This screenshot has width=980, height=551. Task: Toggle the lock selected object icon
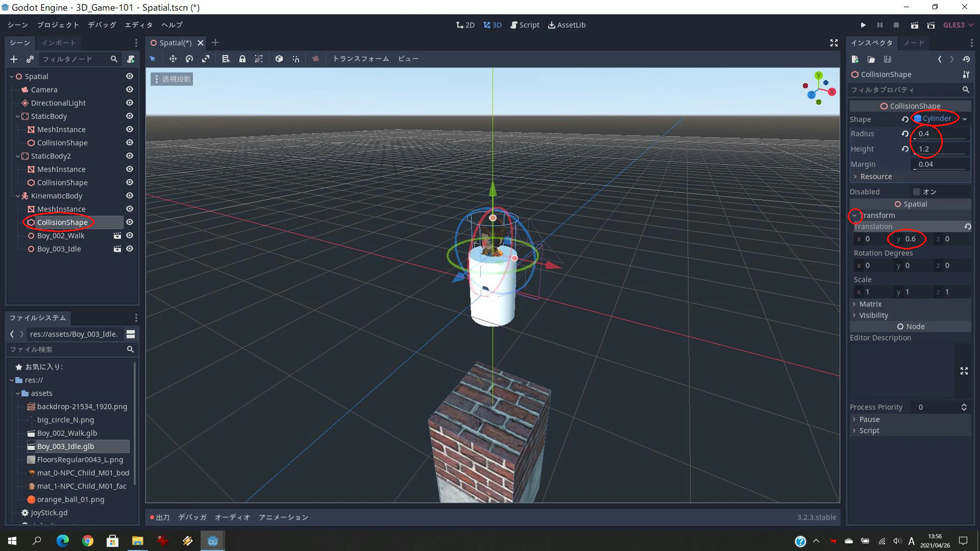[242, 59]
